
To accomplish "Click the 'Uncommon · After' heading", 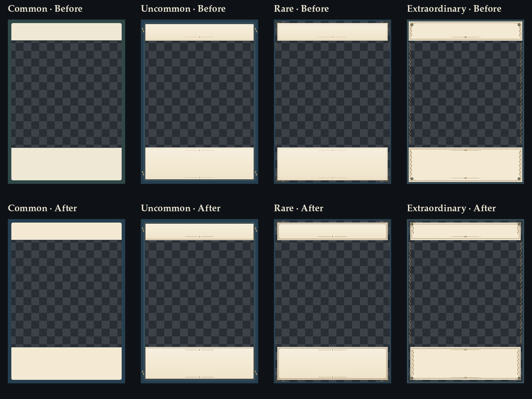I will 181,208.
